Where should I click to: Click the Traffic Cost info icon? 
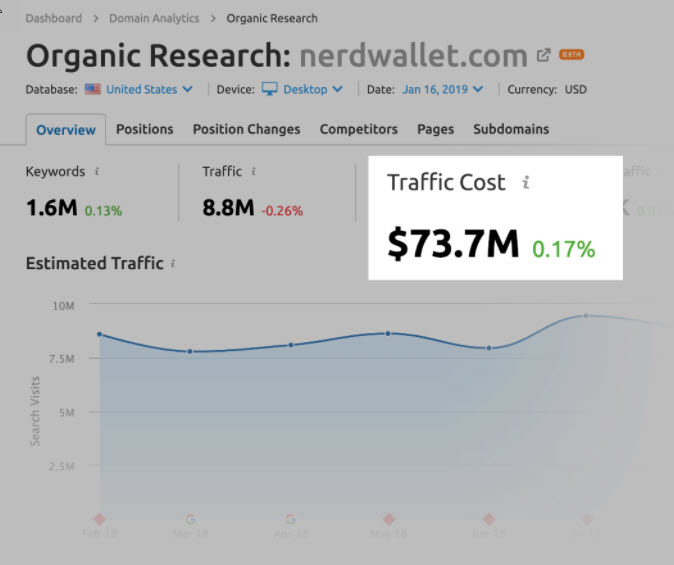point(525,182)
